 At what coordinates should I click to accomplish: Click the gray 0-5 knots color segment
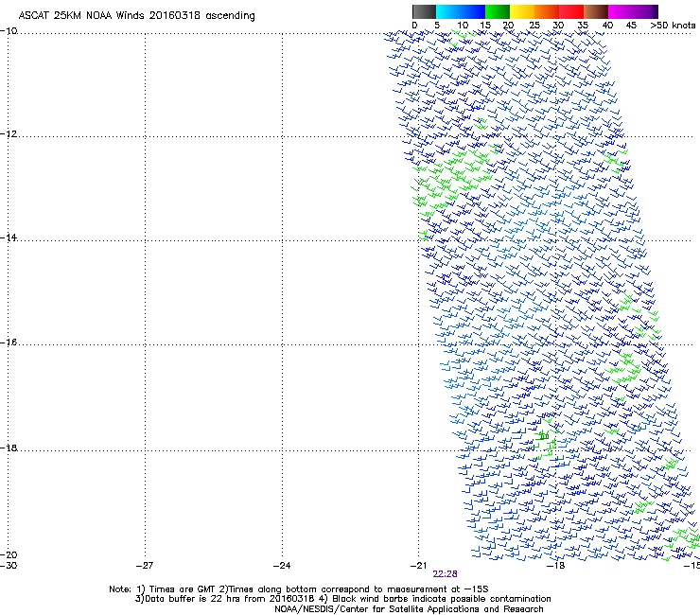tap(424, 11)
